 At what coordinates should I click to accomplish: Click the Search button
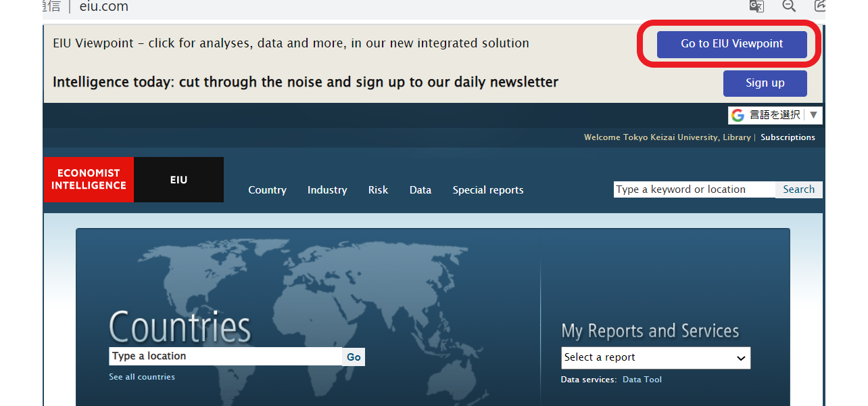click(x=798, y=189)
